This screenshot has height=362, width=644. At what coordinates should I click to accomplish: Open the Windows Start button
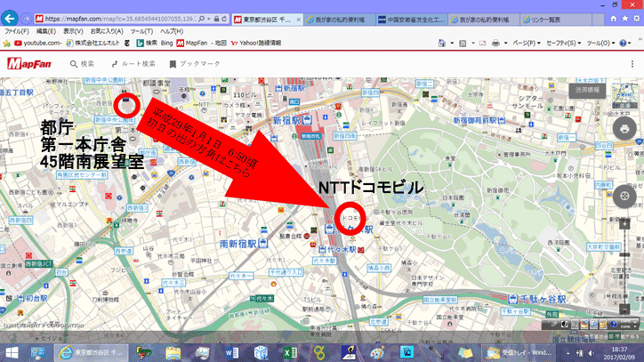[12, 353]
